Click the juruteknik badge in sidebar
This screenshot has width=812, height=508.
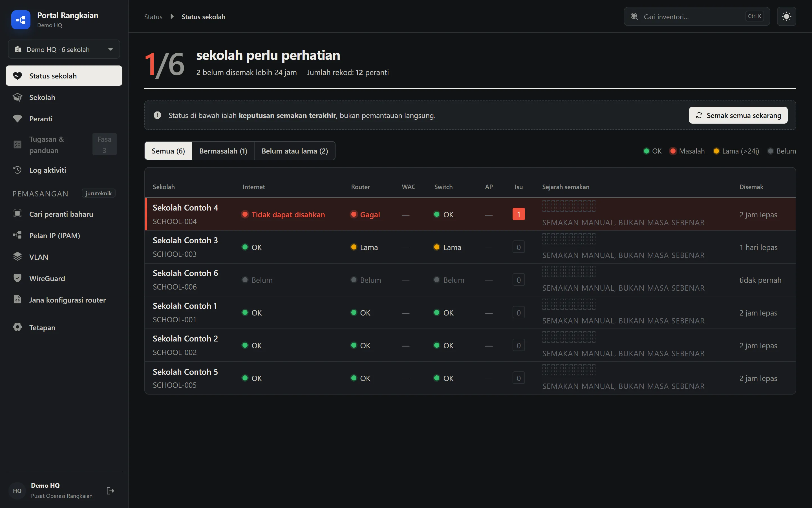pos(98,193)
